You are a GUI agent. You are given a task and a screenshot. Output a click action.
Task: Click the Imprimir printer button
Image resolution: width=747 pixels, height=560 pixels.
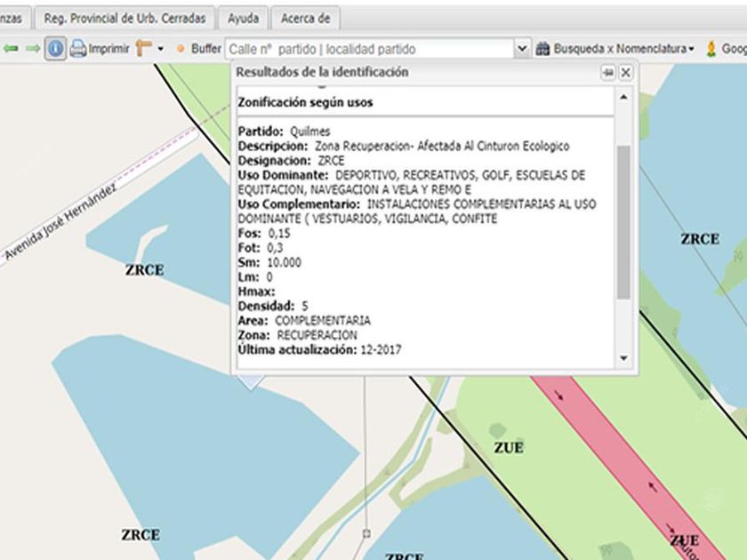100,49
